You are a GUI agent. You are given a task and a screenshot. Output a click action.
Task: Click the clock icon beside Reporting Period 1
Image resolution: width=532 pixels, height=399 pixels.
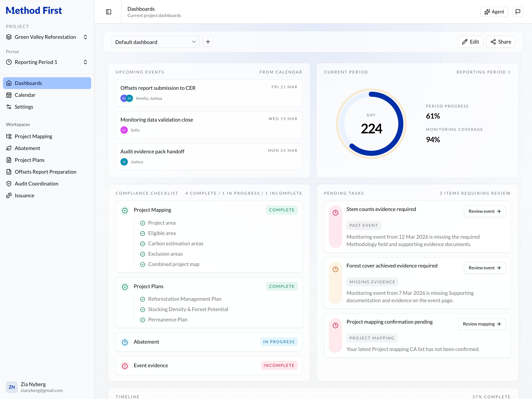pos(9,62)
